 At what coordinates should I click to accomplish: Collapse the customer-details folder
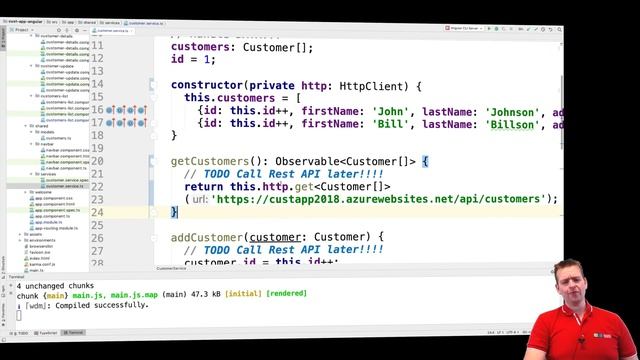[x=31, y=36]
